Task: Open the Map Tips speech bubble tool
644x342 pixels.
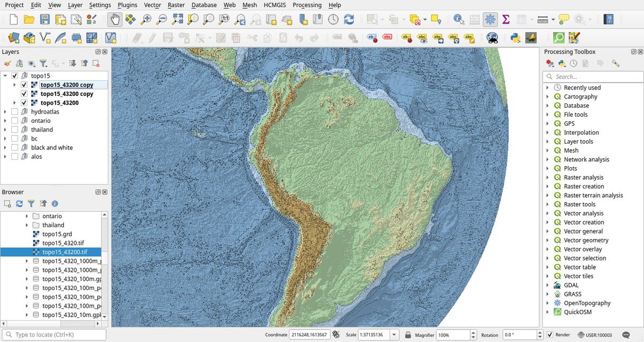Action: (563, 19)
